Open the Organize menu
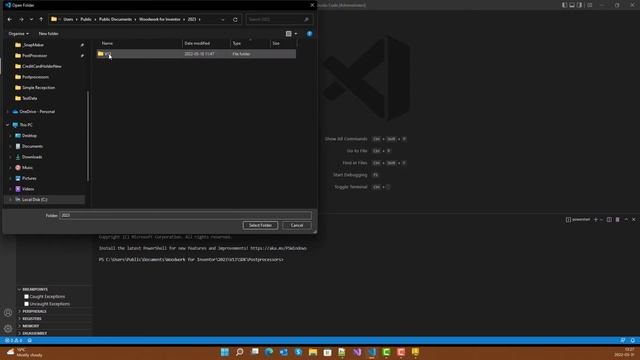The height and width of the screenshot is (360, 640). tap(18, 33)
